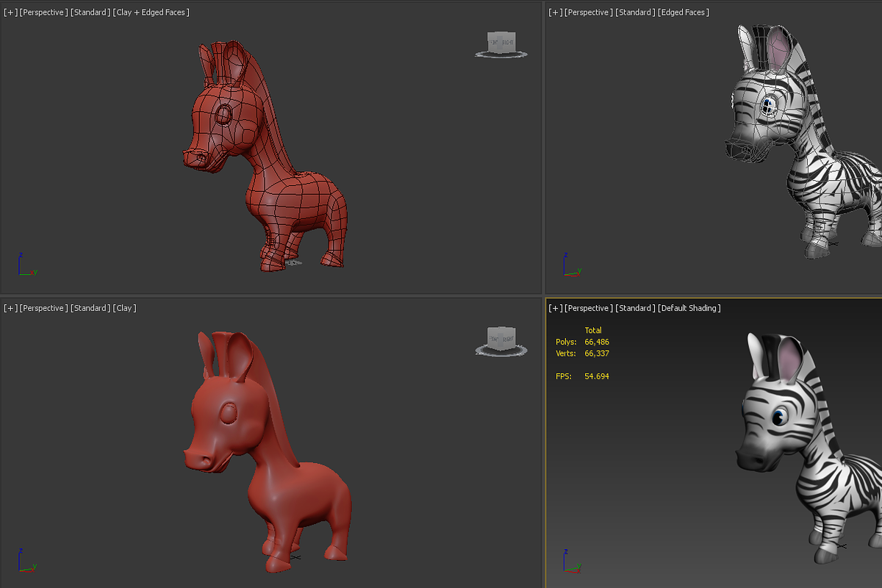Open the Standard menu in the Default Shading viewport

point(637,308)
